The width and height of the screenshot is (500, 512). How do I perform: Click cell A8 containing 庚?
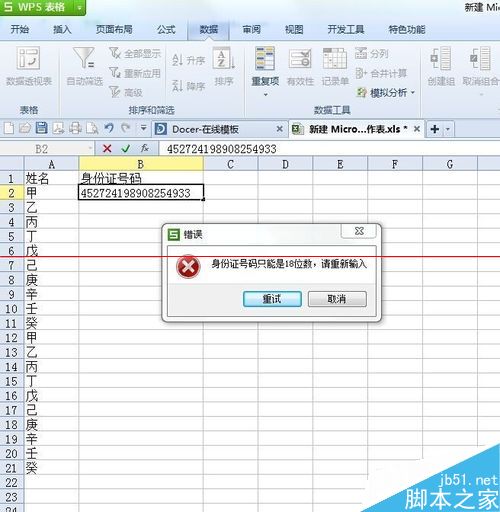51,280
